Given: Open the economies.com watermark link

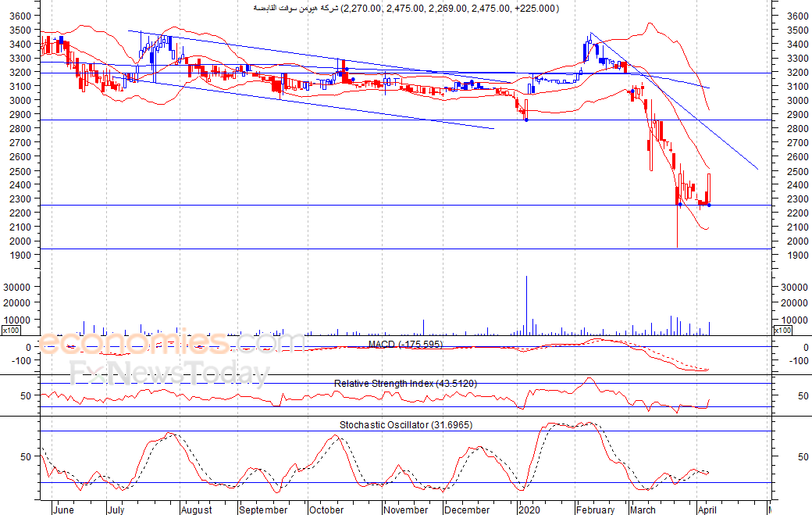Looking at the screenshot, I should point(172,342).
